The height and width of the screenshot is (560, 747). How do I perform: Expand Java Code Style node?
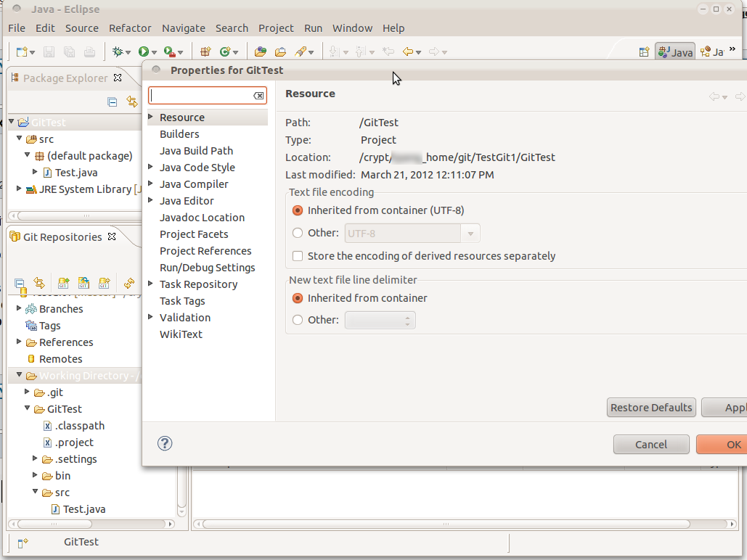(150, 167)
